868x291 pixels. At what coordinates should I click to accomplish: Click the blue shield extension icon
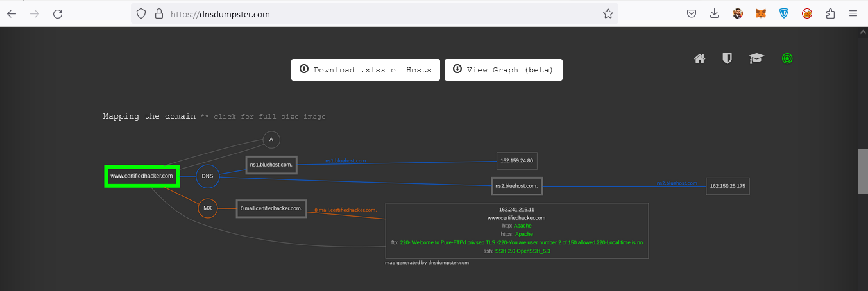click(x=784, y=13)
